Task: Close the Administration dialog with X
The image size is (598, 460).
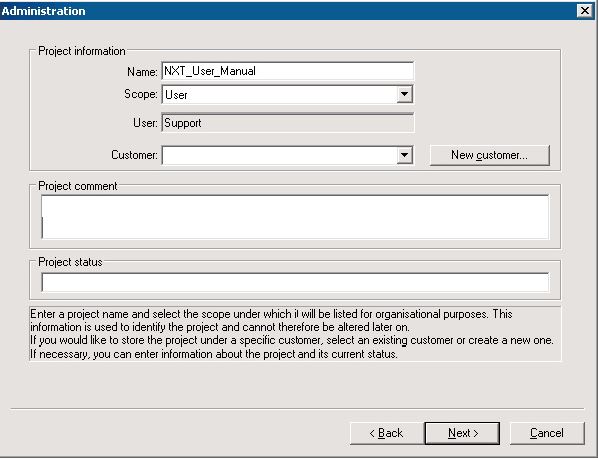Action: pyautogui.click(x=585, y=11)
